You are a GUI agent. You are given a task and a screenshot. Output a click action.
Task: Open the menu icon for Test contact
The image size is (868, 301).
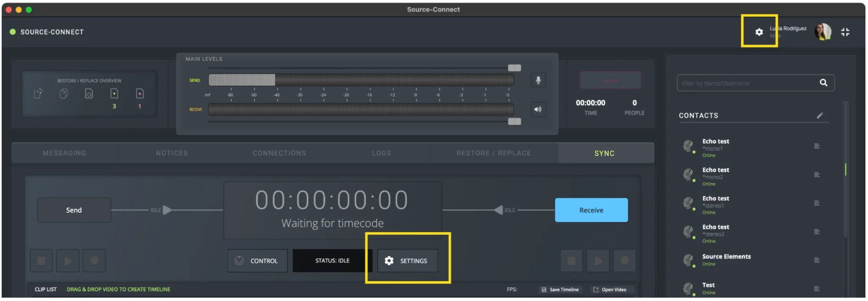coord(817,289)
